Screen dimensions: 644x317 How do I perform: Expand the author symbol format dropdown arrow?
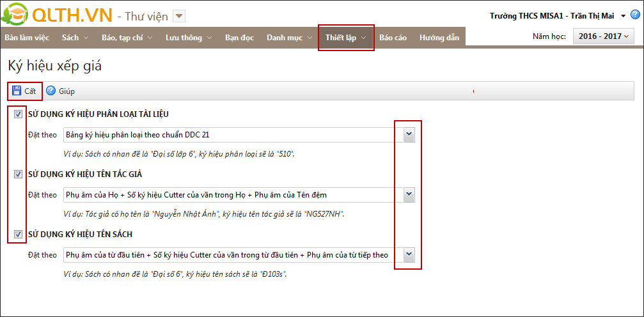tap(409, 195)
